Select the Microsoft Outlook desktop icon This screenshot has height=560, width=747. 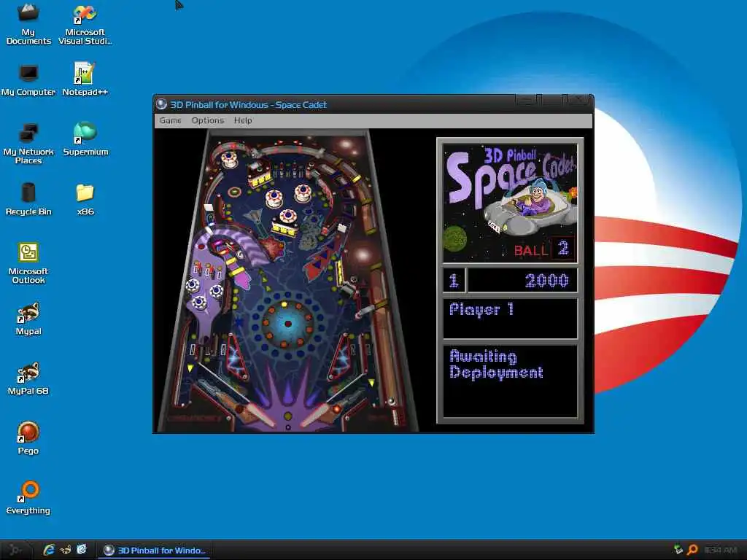28,263
